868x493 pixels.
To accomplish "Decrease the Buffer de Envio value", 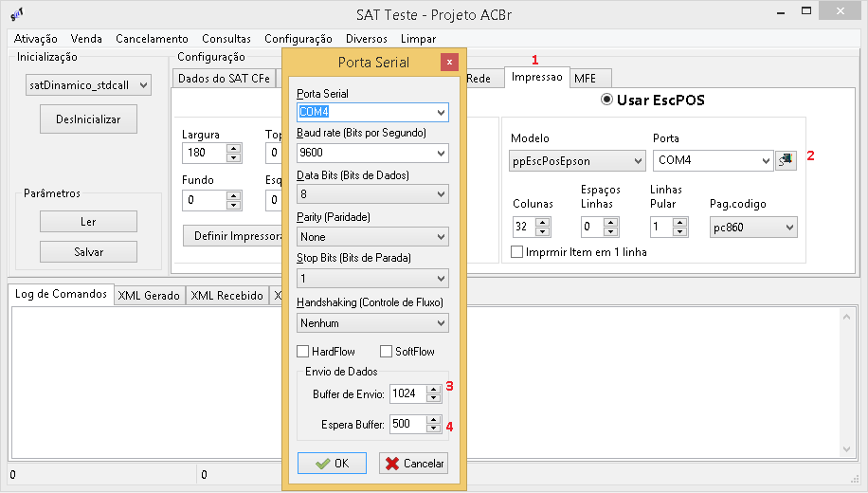I will pyautogui.click(x=434, y=398).
